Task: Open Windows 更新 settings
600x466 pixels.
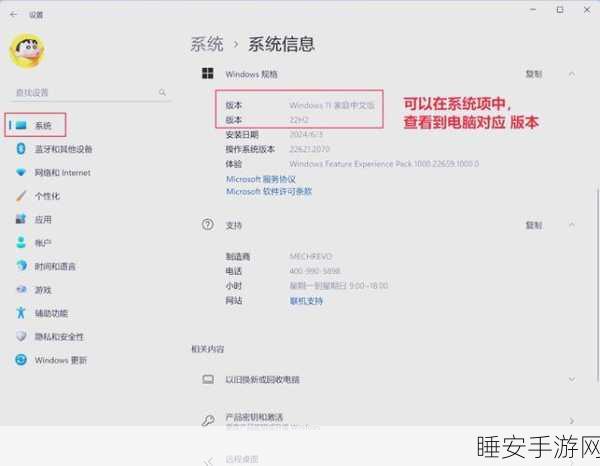Action: [60, 360]
